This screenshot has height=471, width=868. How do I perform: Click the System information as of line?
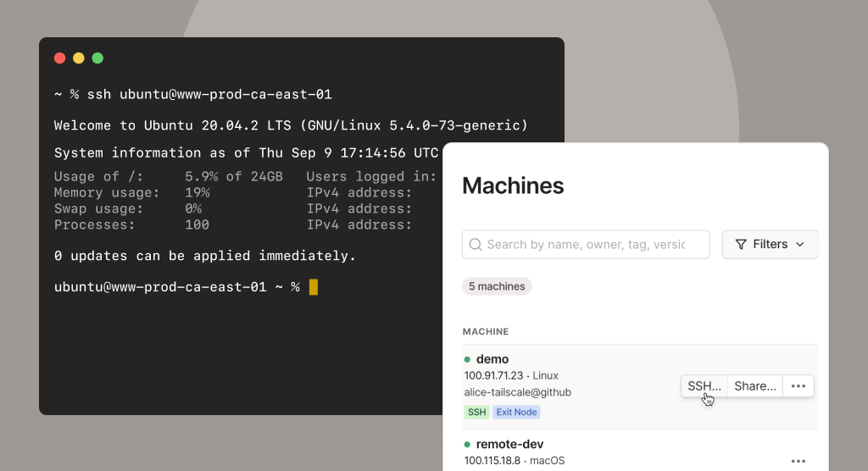point(247,152)
